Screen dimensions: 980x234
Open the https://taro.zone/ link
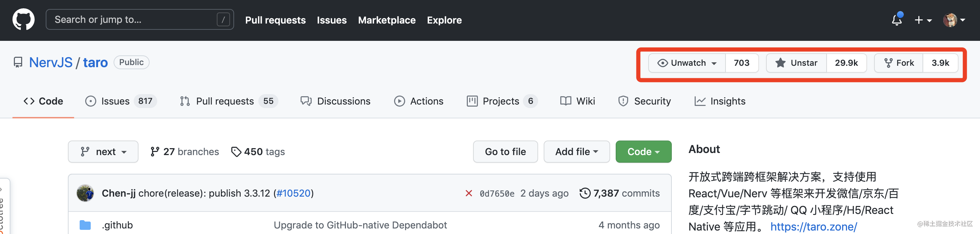(813, 226)
